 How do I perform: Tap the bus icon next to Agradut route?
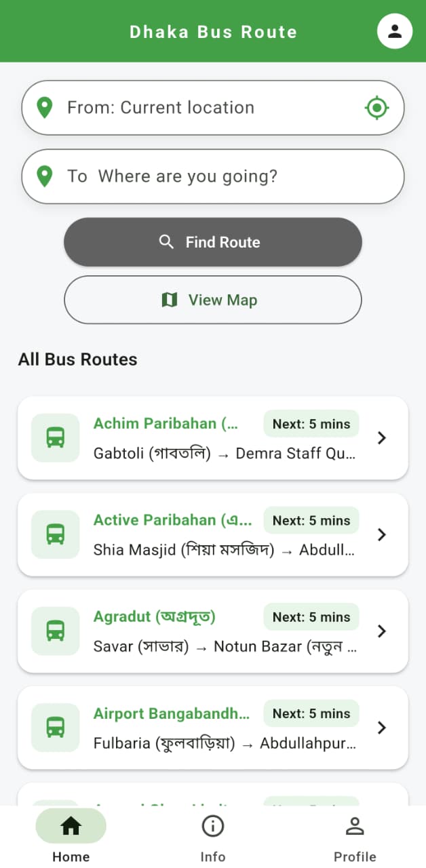pyautogui.click(x=55, y=631)
